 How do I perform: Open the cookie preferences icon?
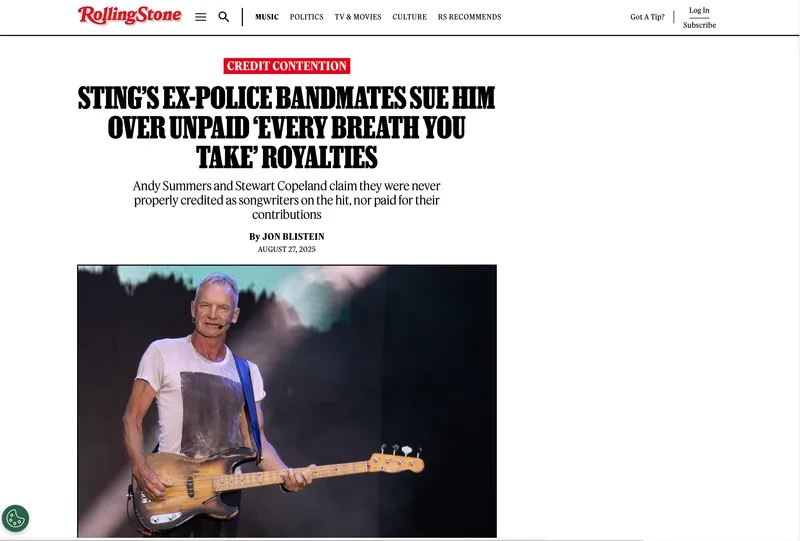pos(15,519)
